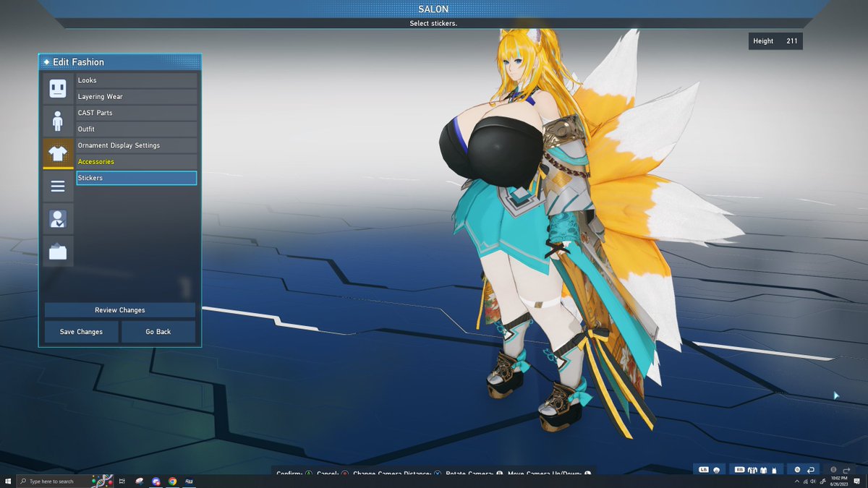Open Task View on the taskbar
This screenshot has width=868, height=488.
point(122,481)
